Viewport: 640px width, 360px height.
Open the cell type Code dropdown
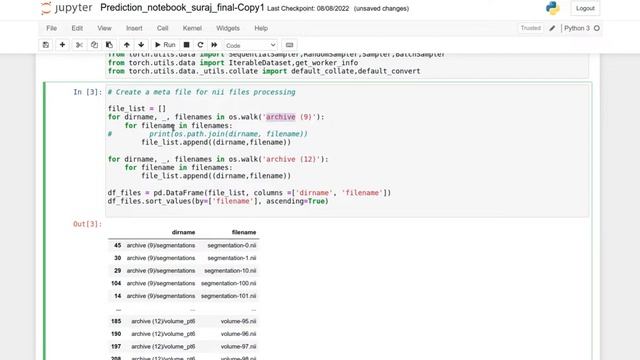[x=250, y=45]
